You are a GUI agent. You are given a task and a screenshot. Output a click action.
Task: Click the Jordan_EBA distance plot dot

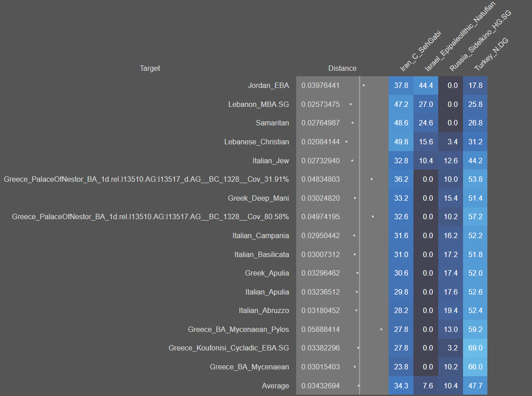[364, 86]
